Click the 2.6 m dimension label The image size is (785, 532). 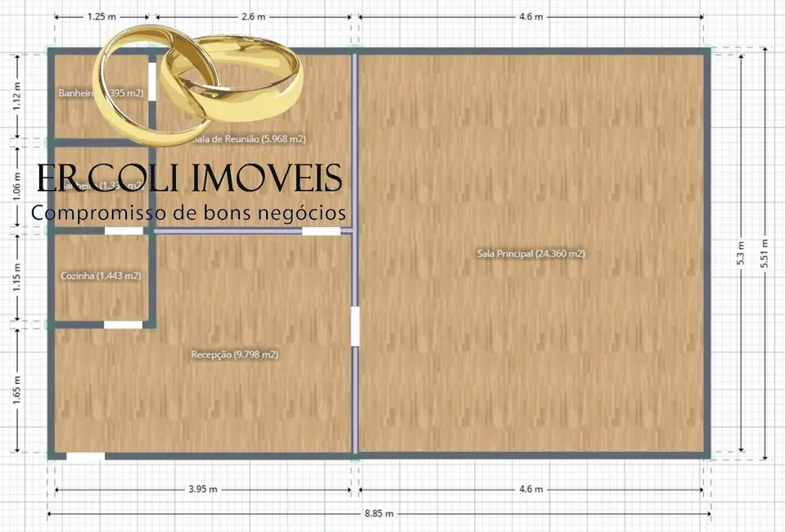coord(254,16)
